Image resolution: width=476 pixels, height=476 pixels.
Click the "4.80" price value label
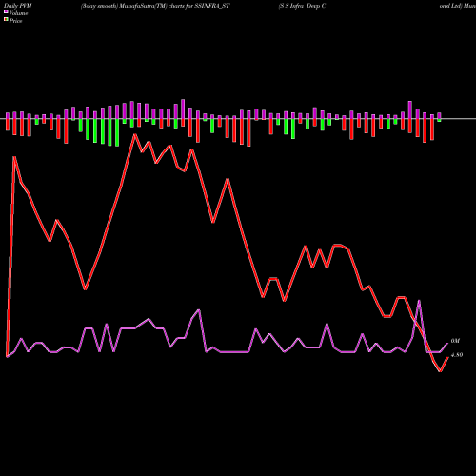tap(457, 355)
